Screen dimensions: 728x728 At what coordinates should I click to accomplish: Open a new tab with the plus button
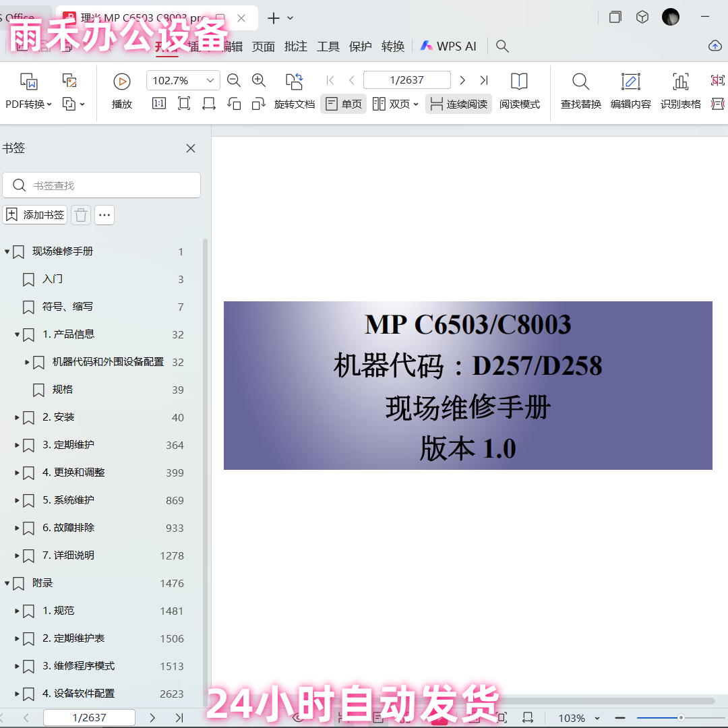274,18
